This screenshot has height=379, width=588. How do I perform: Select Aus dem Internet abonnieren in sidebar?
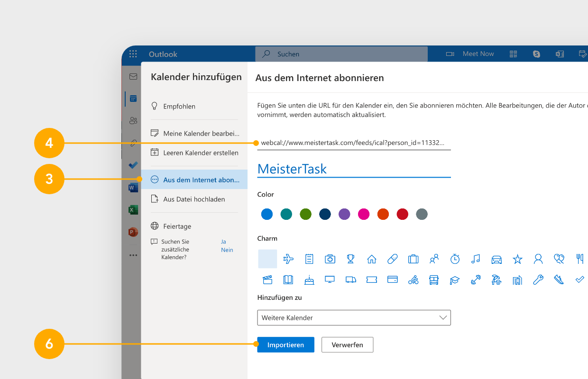pos(194,180)
